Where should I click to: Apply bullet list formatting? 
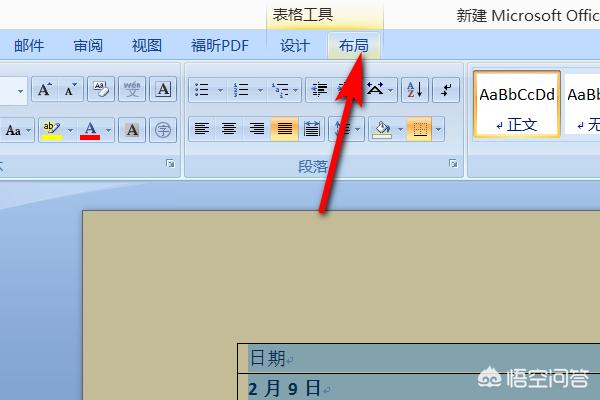[202, 90]
